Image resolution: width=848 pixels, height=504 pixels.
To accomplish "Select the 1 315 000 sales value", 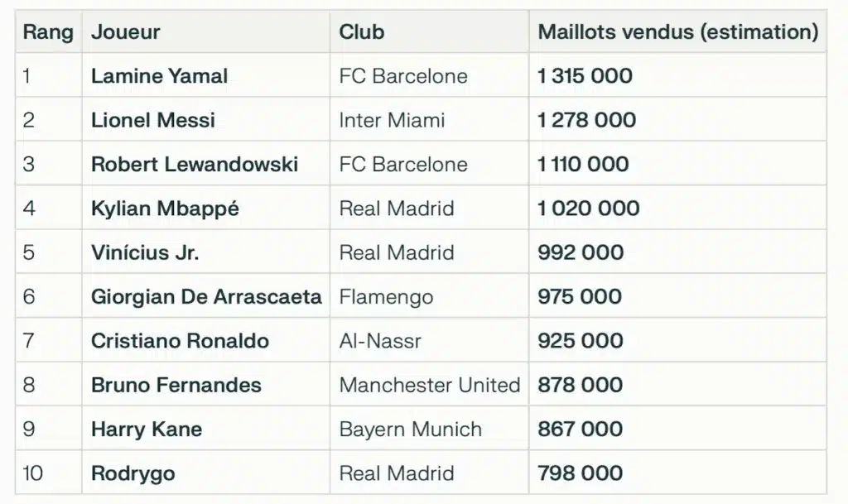I will coord(585,76).
